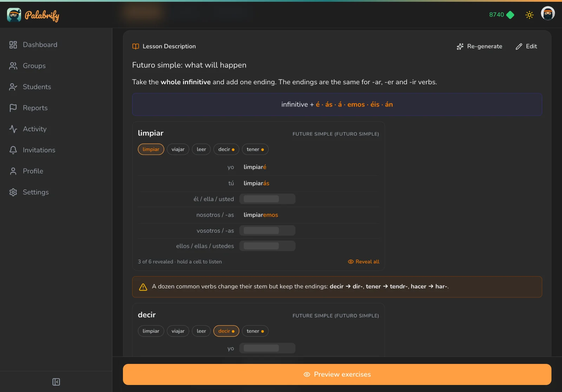Click the green gem points icon
This screenshot has width=562, height=392.
pos(510,15)
